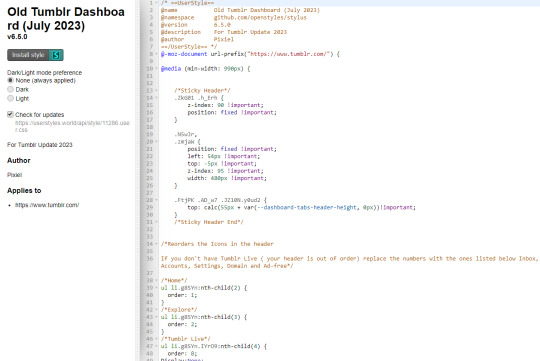Viewport: 540px width, 361px height.
Task: Click line number 27 in the gutter
Action: 149,193
